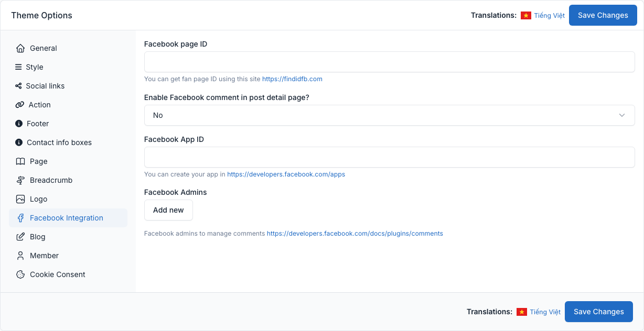
Task: Expand the Enable Facebook comment dropdown
Action: (x=389, y=115)
